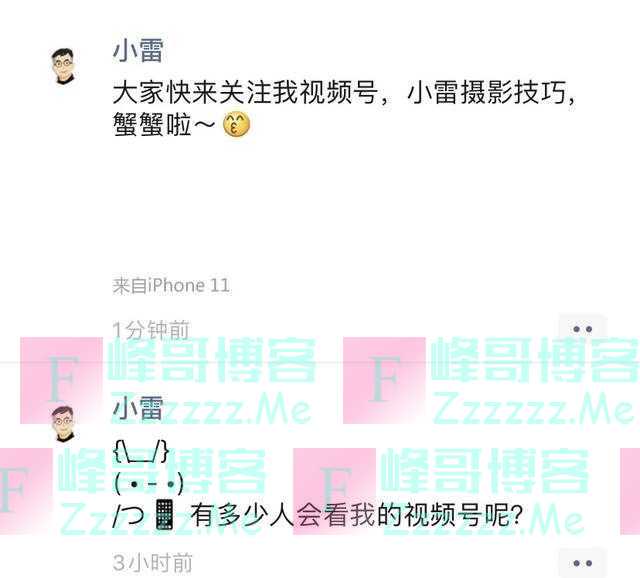The image size is (640, 578).
Task: Tap 小雷's avatar beside the bunny post
Action: pos(63,424)
